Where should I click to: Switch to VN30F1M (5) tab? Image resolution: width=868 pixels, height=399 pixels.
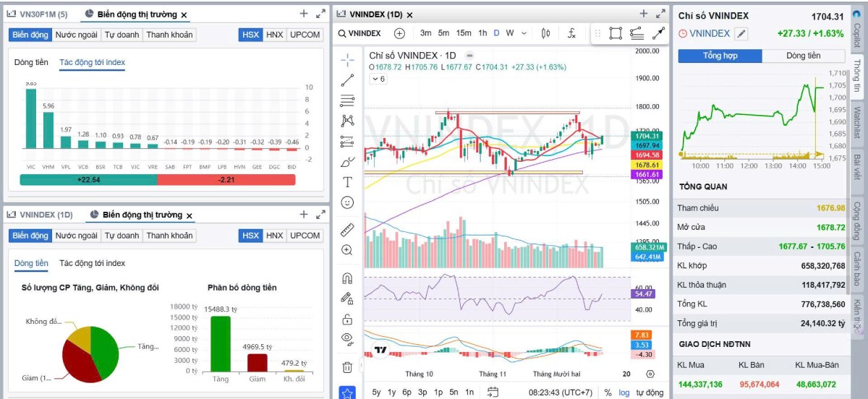click(x=38, y=14)
